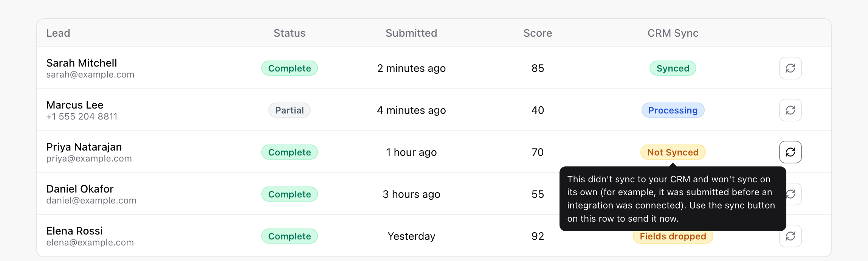Trigger the sync button on Priya Natarajan's row
The width and height of the screenshot is (868, 261).
pyautogui.click(x=790, y=152)
